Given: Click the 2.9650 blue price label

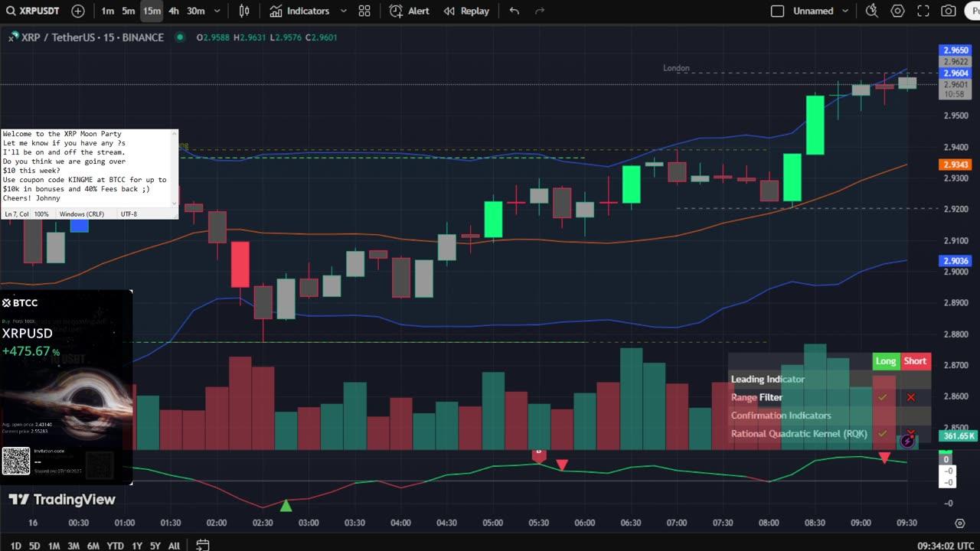Looking at the screenshot, I should [954, 51].
